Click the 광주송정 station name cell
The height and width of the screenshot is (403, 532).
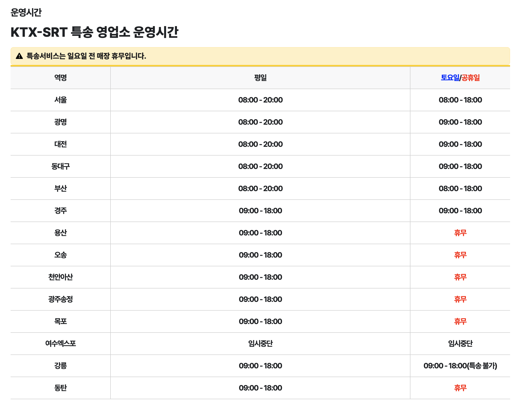[x=61, y=299]
